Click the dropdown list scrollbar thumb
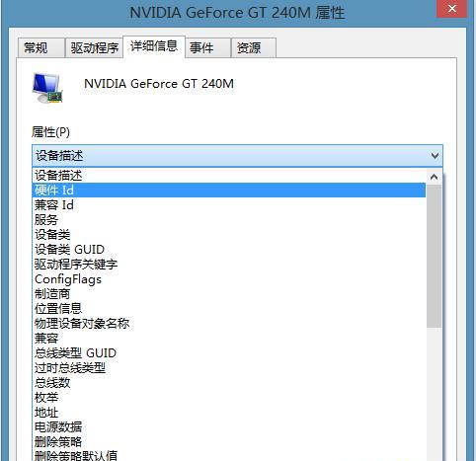This screenshot has height=461, width=476. [x=434, y=256]
